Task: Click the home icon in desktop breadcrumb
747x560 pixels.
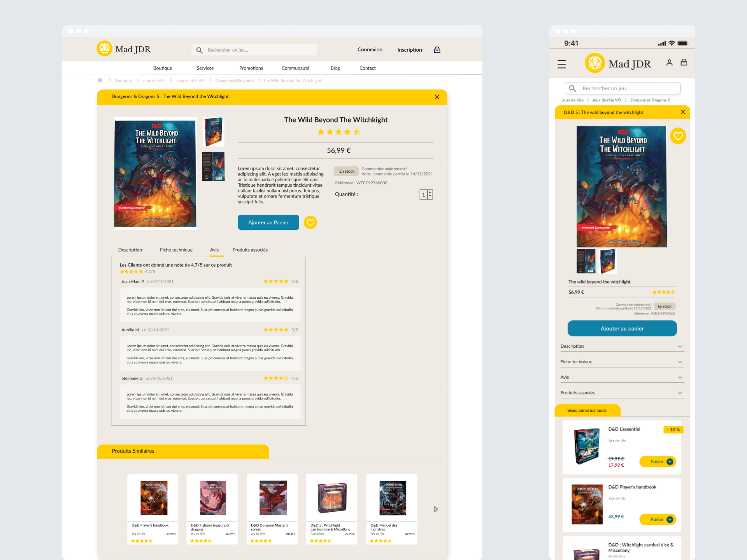Action: click(100, 80)
